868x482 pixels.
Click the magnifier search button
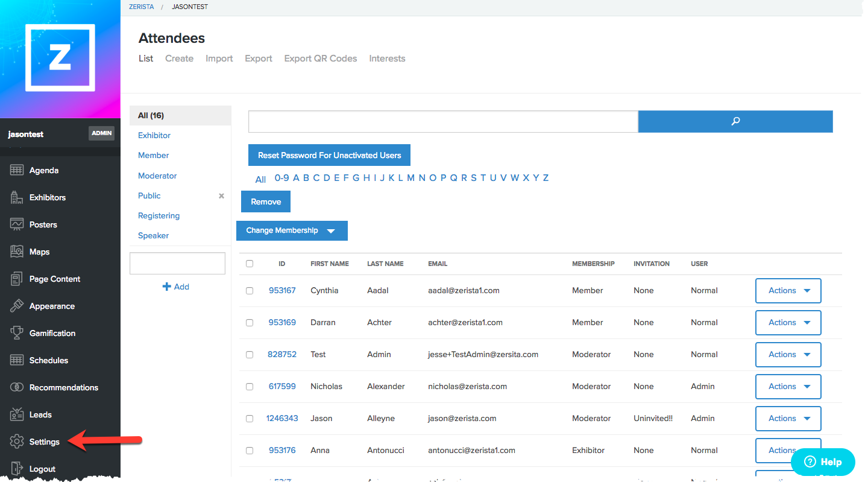(x=735, y=121)
